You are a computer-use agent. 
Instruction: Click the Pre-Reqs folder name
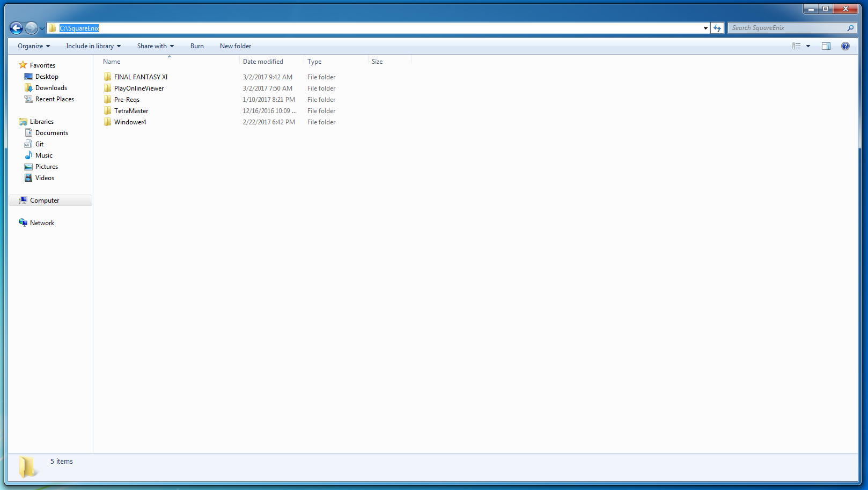[x=127, y=100]
